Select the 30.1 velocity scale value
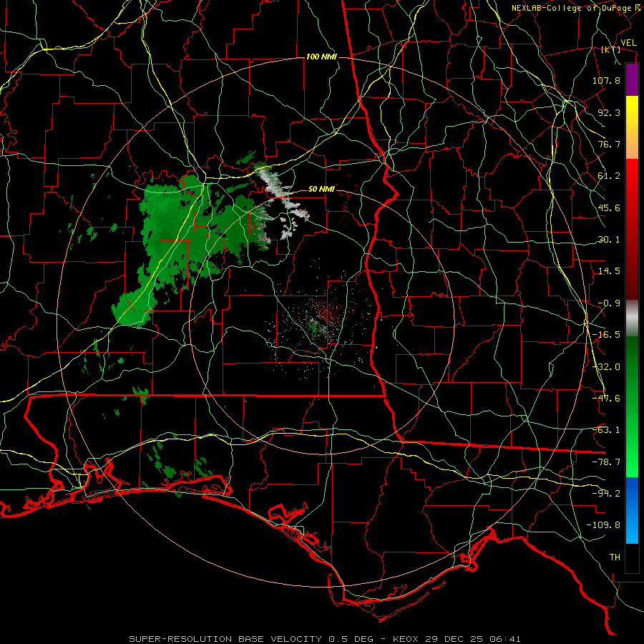This screenshot has height=644, width=644. [609, 240]
